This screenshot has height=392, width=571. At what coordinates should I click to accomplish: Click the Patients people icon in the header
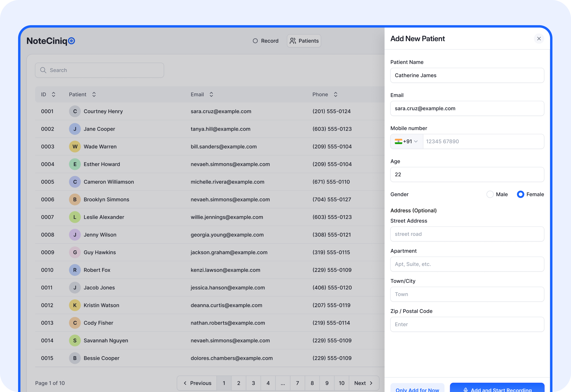[293, 41]
